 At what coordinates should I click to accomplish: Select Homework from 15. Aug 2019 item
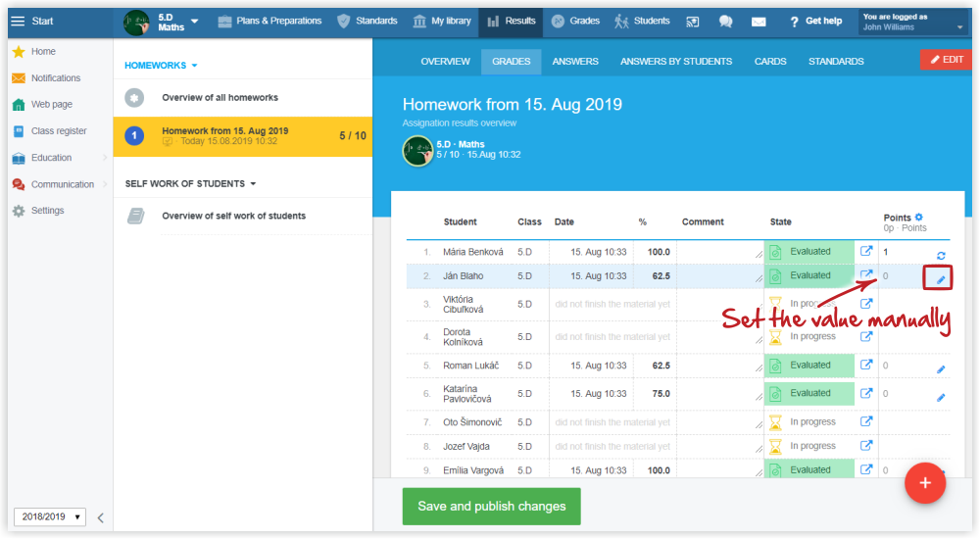pyautogui.click(x=242, y=136)
